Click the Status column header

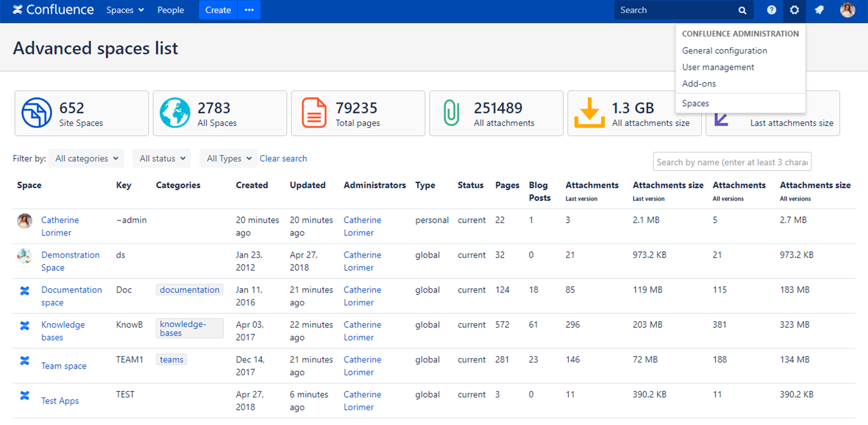(470, 185)
